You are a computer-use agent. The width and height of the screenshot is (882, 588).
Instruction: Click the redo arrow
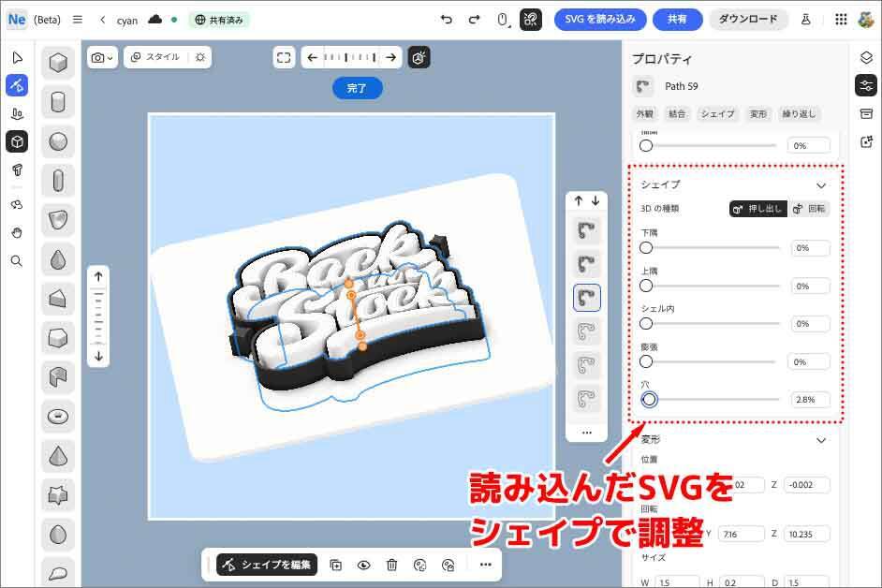coord(474,20)
